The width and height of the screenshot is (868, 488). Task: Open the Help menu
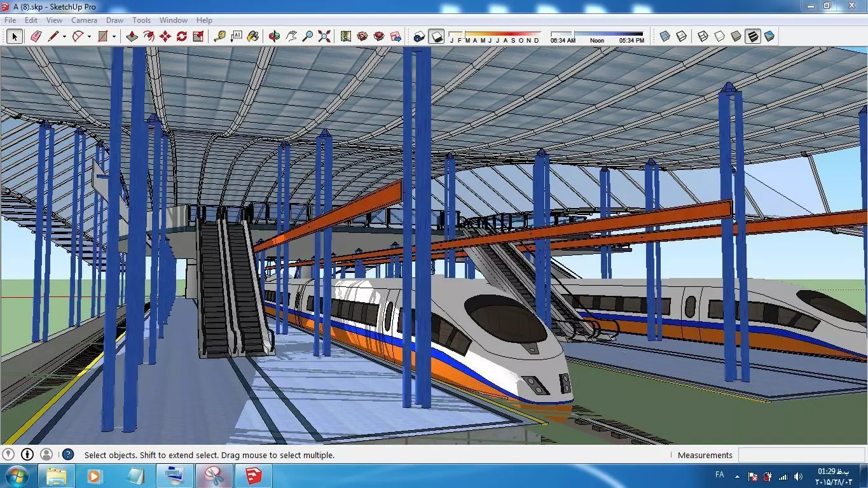coord(204,20)
